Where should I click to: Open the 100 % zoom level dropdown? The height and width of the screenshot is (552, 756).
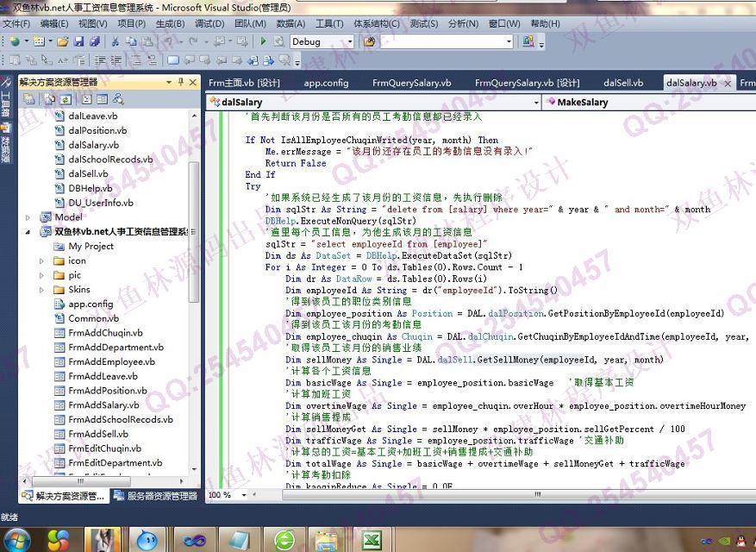click(x=244, y=495)
